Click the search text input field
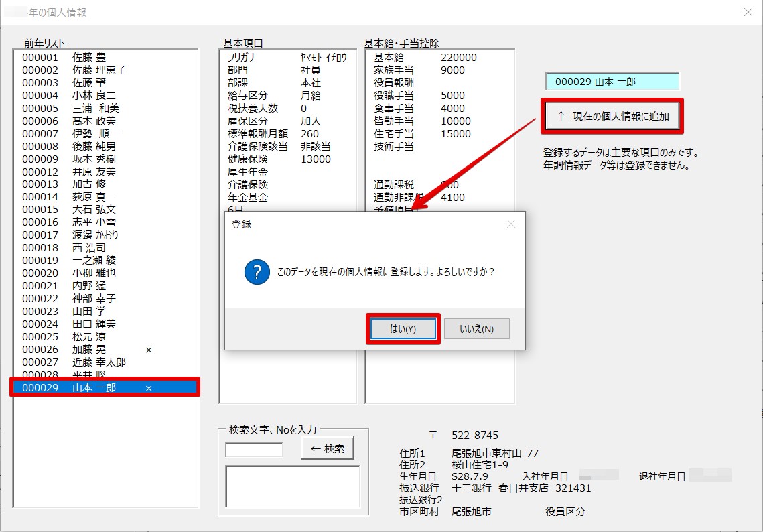This screenshot has height=532, width=763. click(x=254, y=450)
